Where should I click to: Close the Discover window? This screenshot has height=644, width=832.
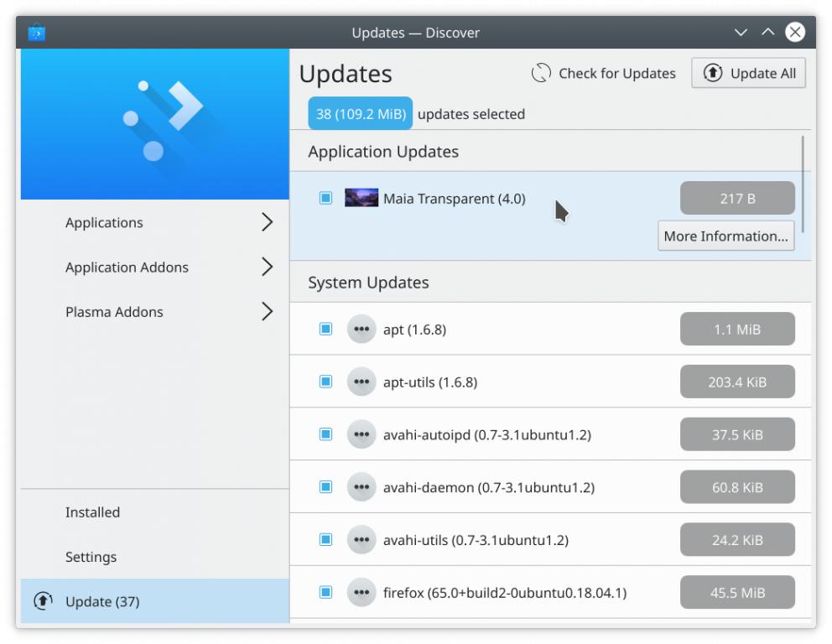(x=795, y=33)
